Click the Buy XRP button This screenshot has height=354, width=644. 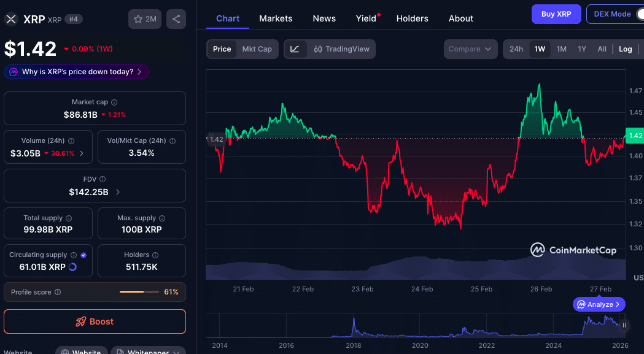click(556, 14)
